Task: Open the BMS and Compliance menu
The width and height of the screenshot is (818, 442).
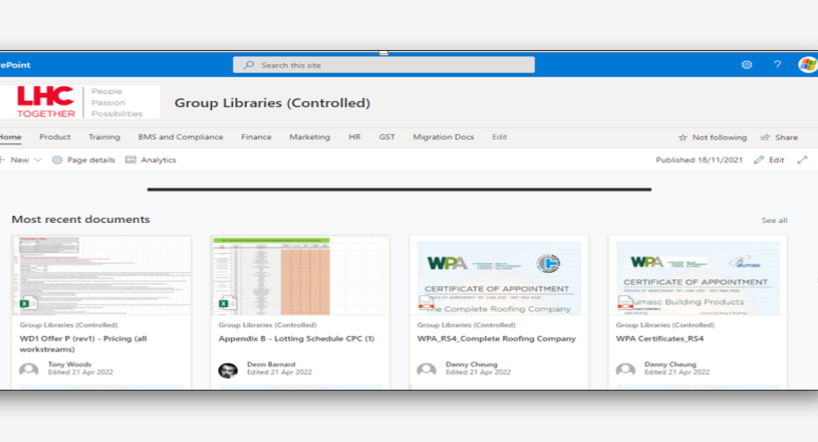Action: tap(180, 137)
